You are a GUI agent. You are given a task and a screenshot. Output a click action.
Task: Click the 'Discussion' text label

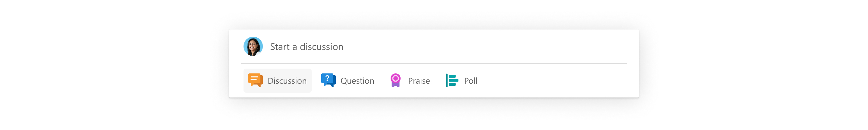(x=287, y=81)
